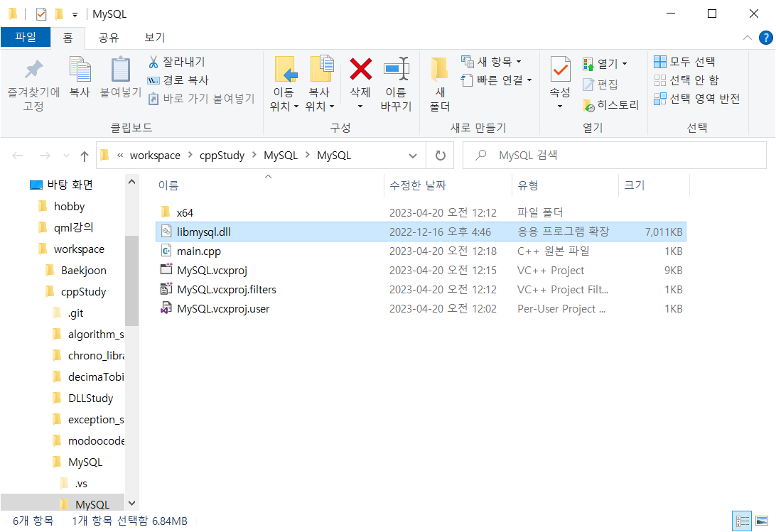
Task: Click the Pin to Quick access (즐겨찾기에 고정) icon
Action: coord(33,70)
